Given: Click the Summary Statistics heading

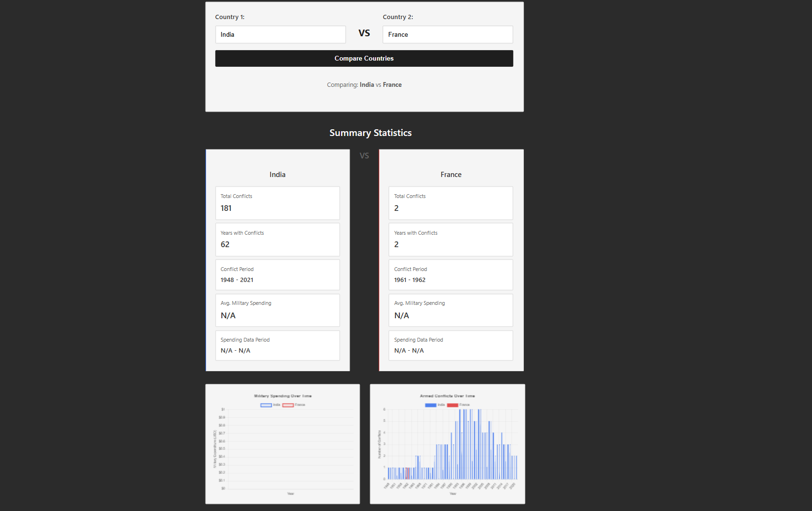Looking at the screenshot, I should click(x=370, y=133).
